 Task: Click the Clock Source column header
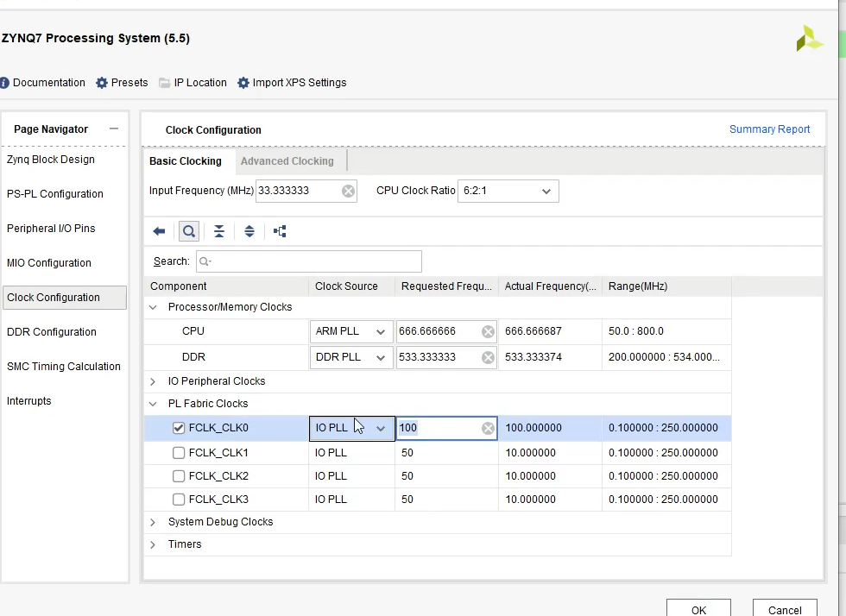point(352,286)
